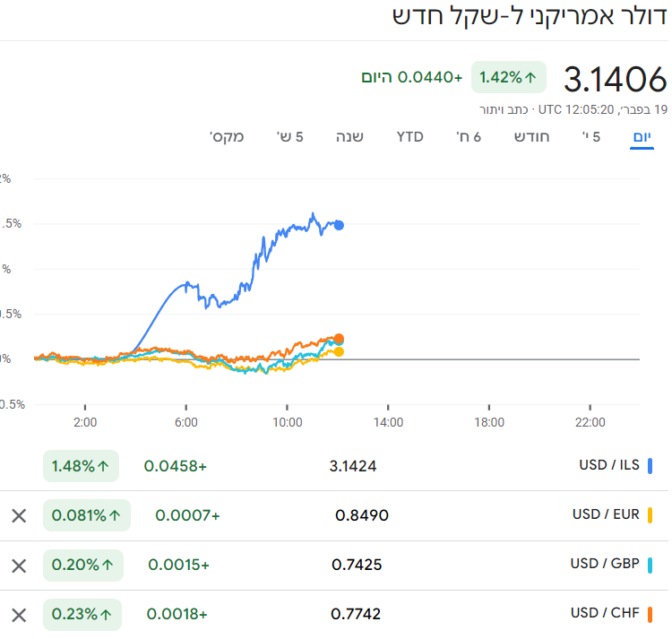Click the blue USD / ILS color marker
Screen dimensions: 672x639
click(650, 466)
